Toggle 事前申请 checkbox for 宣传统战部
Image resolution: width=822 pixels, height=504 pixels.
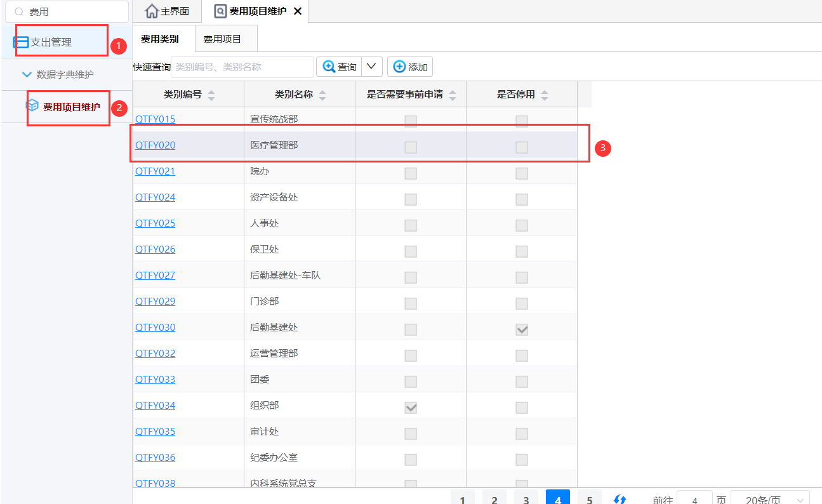tap(411, 121)
